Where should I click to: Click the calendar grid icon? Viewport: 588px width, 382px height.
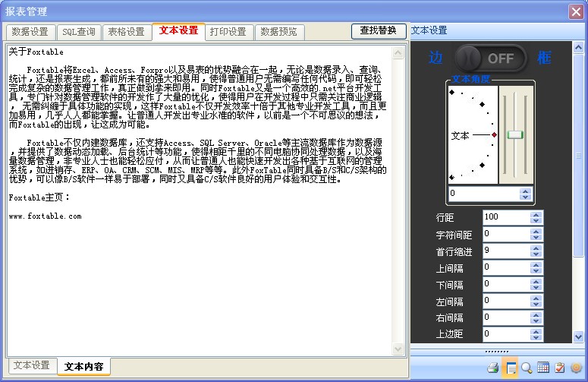543,368
